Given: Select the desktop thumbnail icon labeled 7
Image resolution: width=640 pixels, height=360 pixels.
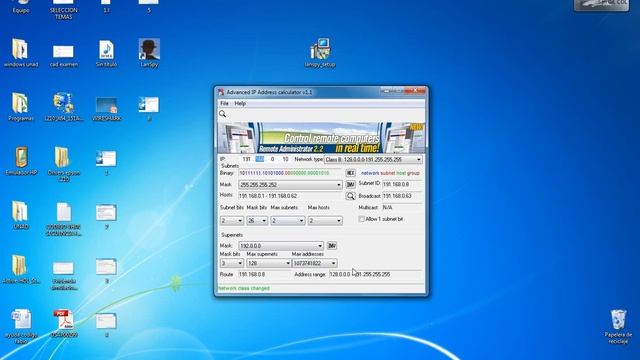Looking at the screenshot, I should [107, 217].
